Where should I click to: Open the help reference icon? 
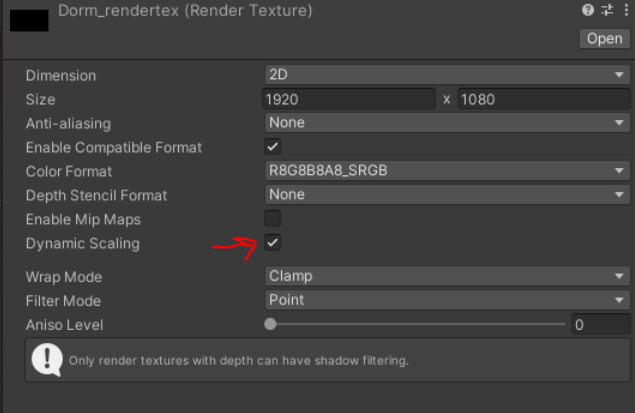click(x=588, y=10)
